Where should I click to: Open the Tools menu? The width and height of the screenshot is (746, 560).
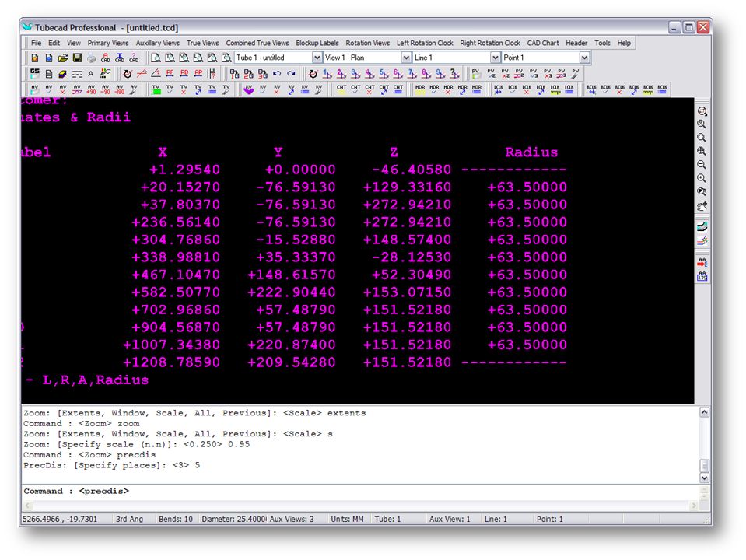[x=602, y=43]
